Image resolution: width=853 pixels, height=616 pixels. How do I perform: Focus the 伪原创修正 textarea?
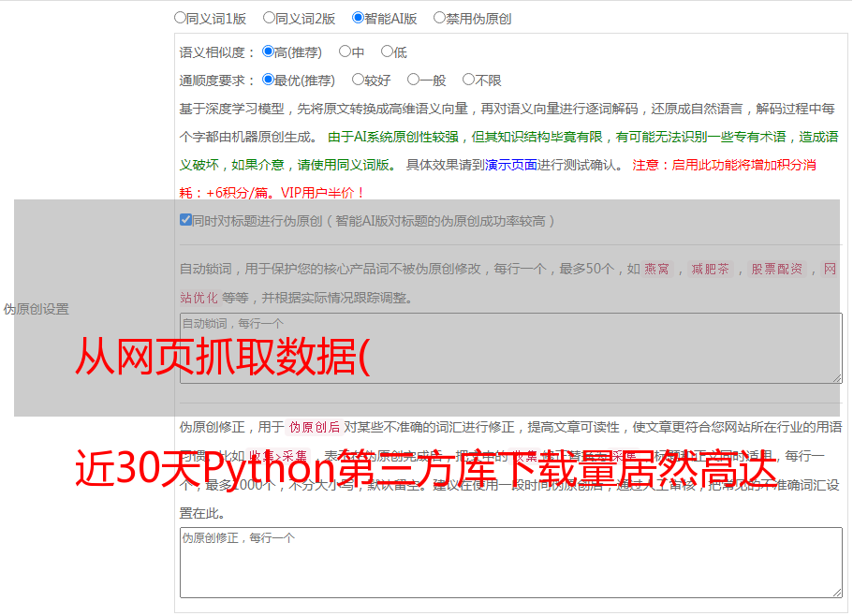(511, 563)
